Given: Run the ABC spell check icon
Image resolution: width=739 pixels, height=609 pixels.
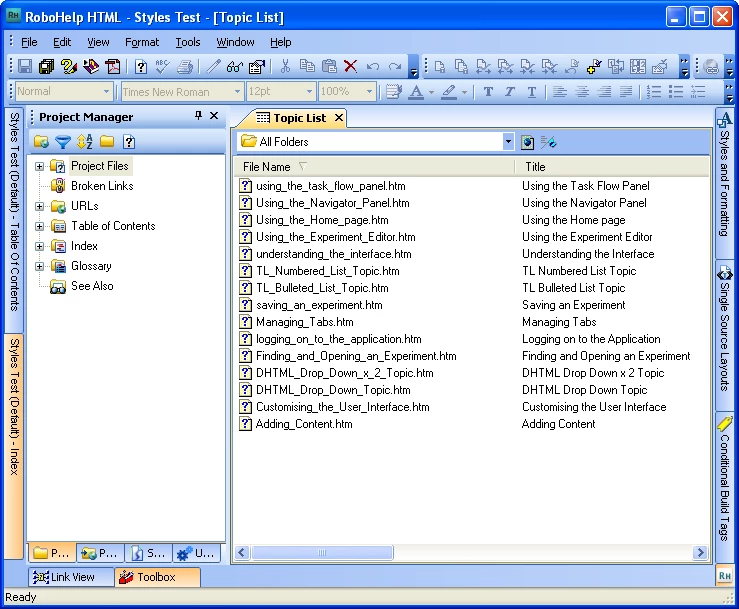Looking at the screenshot, I should [162, 66].
